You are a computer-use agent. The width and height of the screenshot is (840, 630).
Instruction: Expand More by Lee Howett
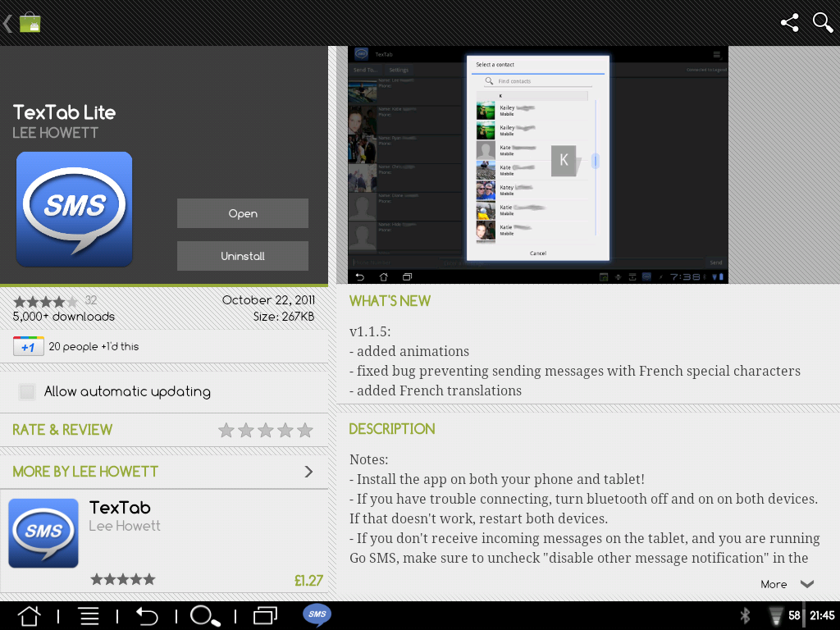point(164,472)
